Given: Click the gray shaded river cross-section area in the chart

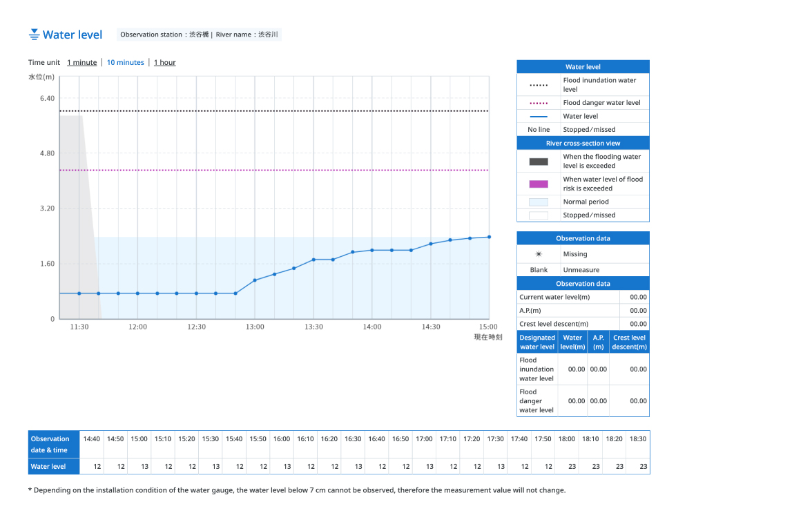Looking at the screenshot, I should point(77,217).
